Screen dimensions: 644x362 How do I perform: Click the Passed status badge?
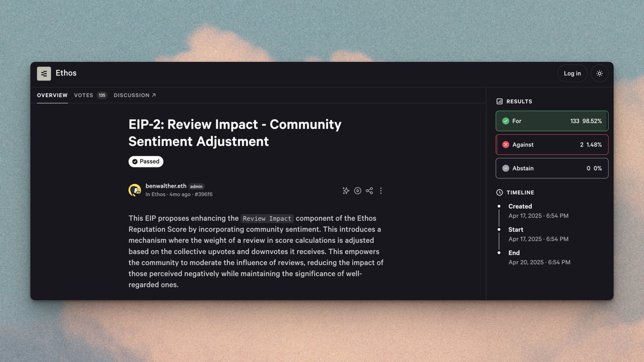(x=146, y=161)
